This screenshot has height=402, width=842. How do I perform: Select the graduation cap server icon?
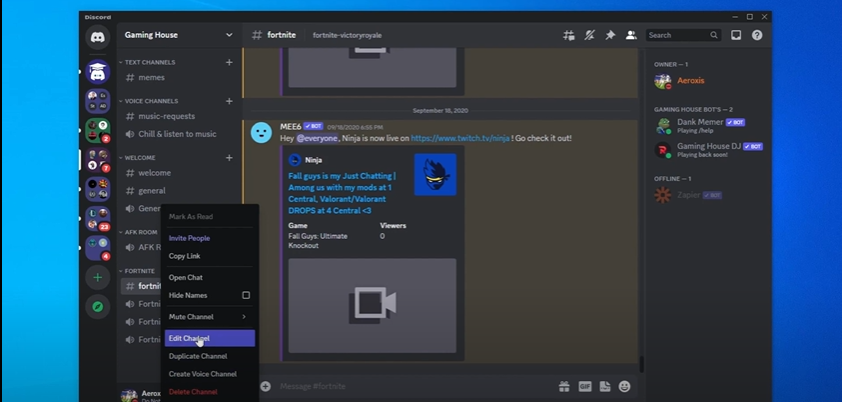(97, 72)
